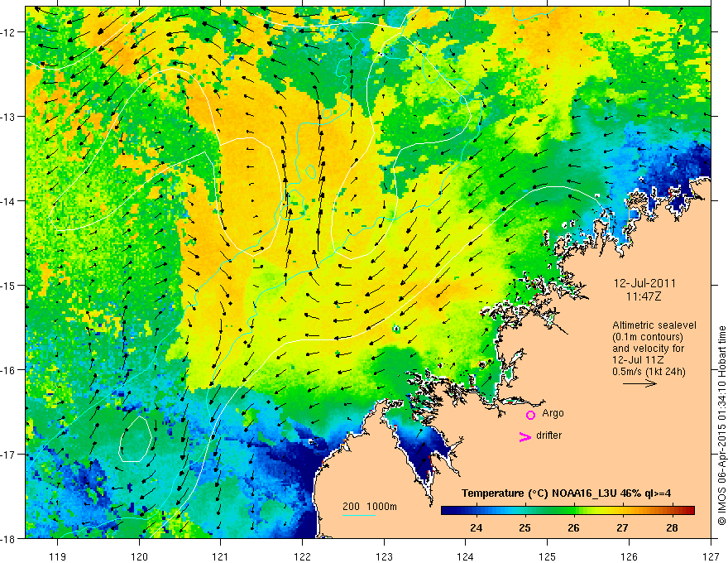Image resolution: width=728 pixels, height=563 pixels.
Task: Click the date text '12-Jul-2011'
Action: [x=644, y=283]
